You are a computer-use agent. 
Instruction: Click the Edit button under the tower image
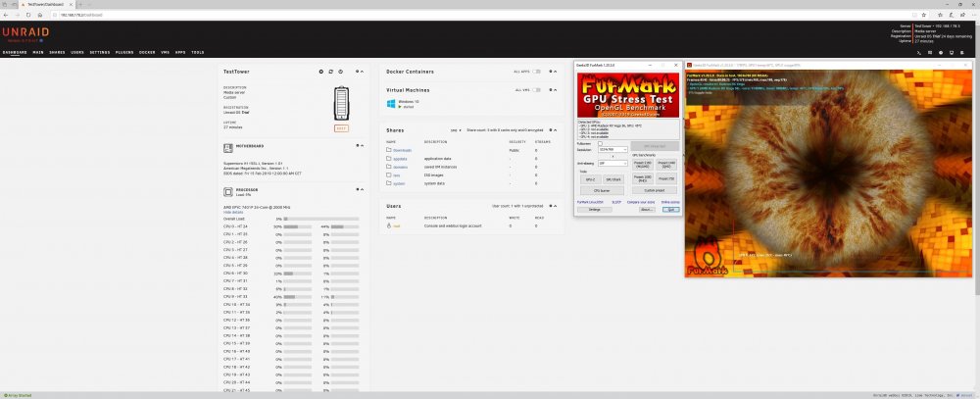(341, 128)
